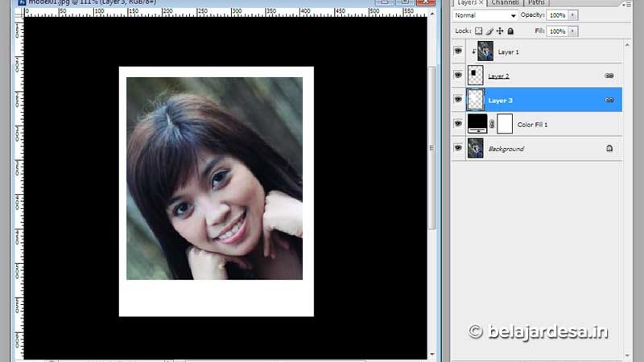644x362 pixels.
Task: Click the padlock on the Background layer
Action: 609,148
